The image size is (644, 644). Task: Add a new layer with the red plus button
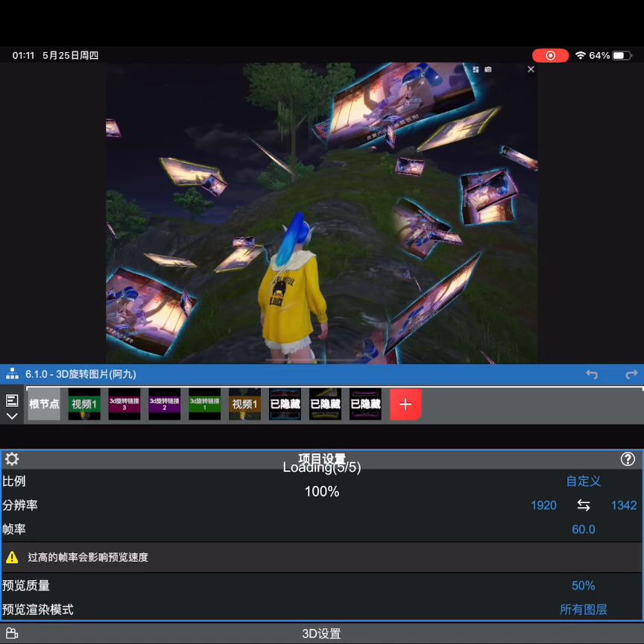click(405, 403)
